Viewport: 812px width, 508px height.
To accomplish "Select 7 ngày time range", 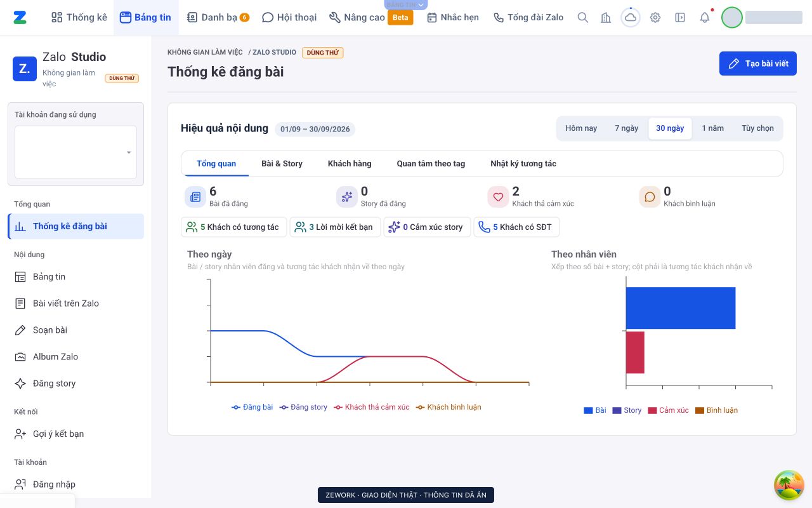I will pyautogui.click(x=626, y=128).
